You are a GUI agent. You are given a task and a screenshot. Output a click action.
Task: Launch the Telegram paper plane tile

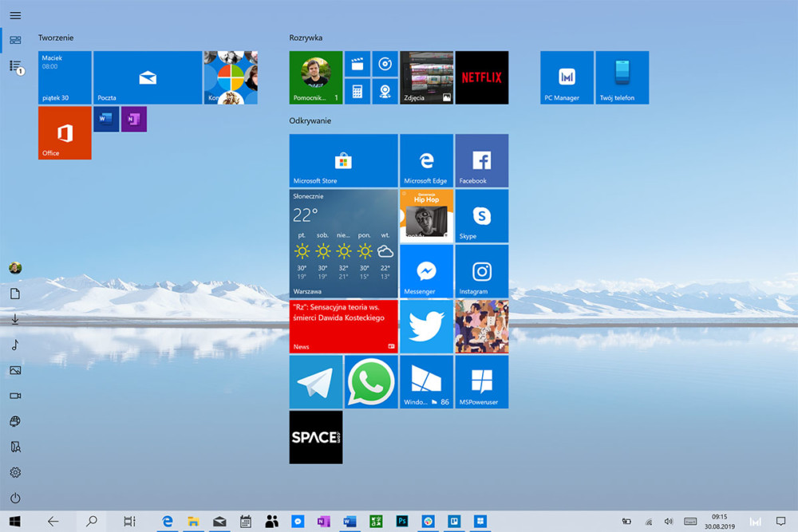click(316, 382)
